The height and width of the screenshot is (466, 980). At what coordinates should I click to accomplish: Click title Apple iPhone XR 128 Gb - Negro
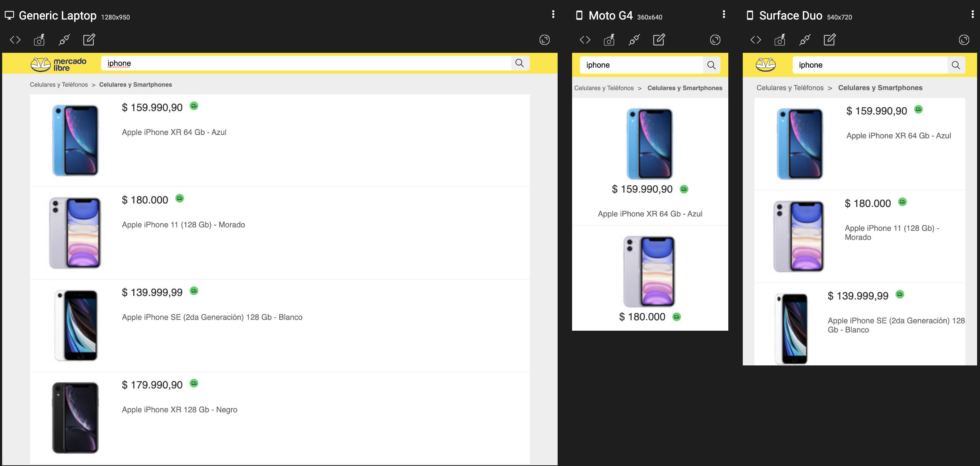(x=180, y=410)
